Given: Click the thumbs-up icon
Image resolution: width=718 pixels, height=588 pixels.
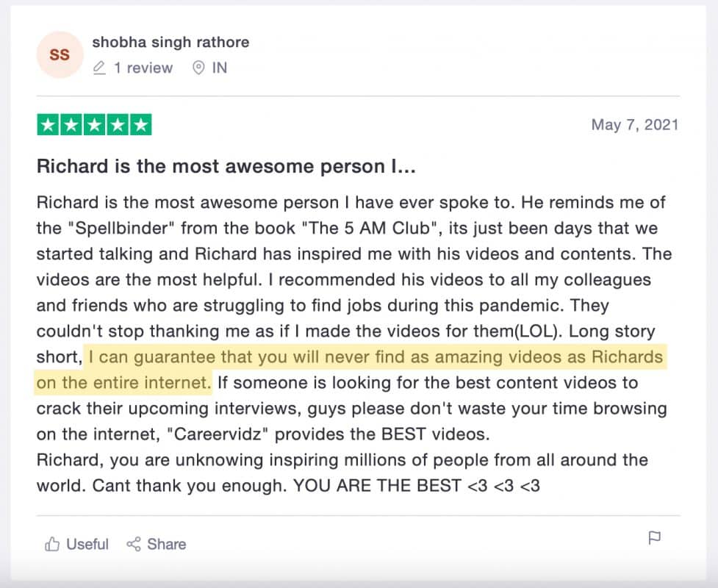Looking at the screenshot, I should pyautogui.click(x=52, y=544).
